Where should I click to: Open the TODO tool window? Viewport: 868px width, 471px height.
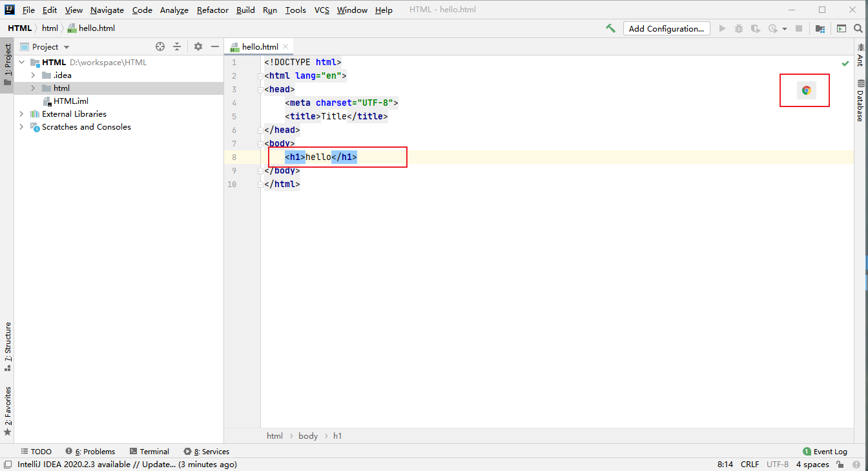[36, 452]
